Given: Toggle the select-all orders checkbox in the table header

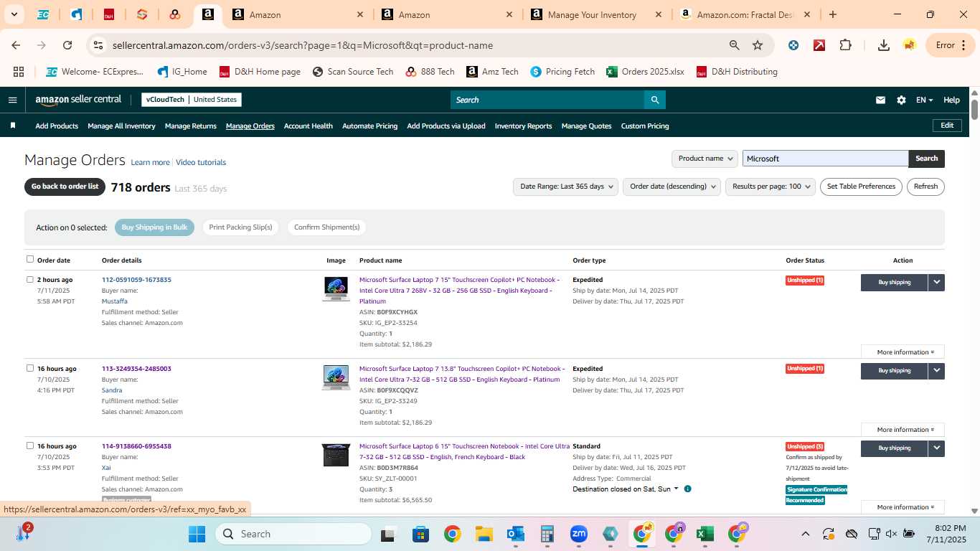Looking at the screenshot, I should click(30, 259).
